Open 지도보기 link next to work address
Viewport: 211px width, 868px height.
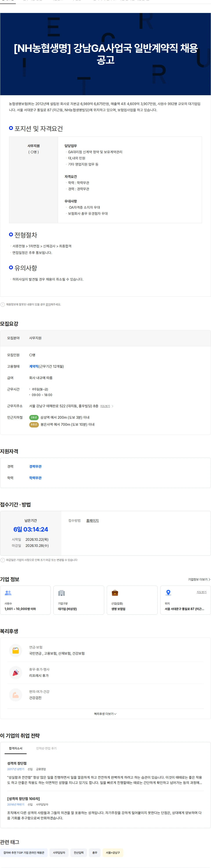point(105,406)
